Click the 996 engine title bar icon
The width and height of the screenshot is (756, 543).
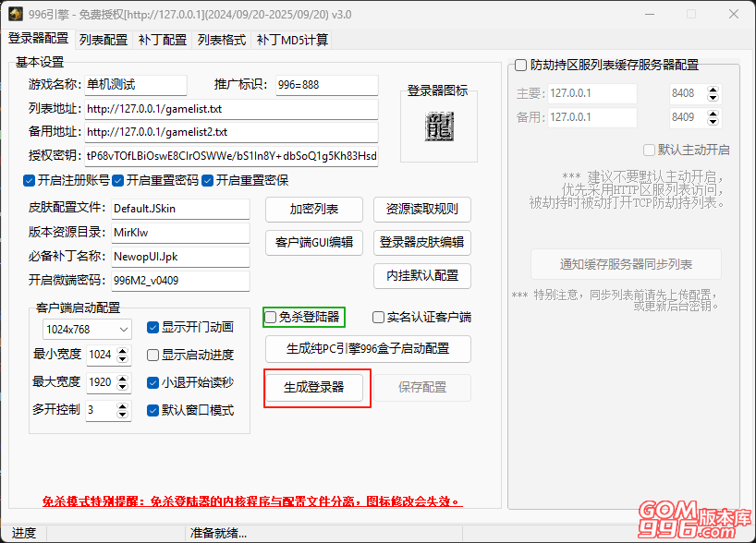(16, 15)
